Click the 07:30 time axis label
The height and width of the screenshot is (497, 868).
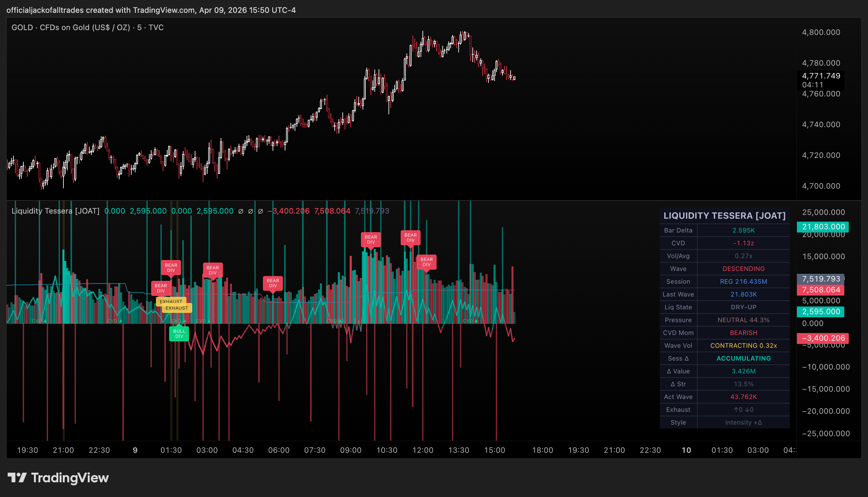tap(315, 450)
